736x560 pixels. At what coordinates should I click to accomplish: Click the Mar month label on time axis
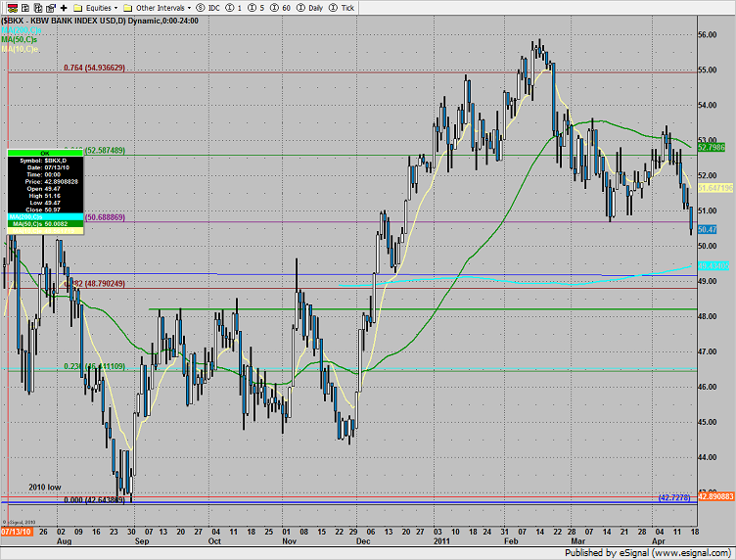tap(577, 540)
